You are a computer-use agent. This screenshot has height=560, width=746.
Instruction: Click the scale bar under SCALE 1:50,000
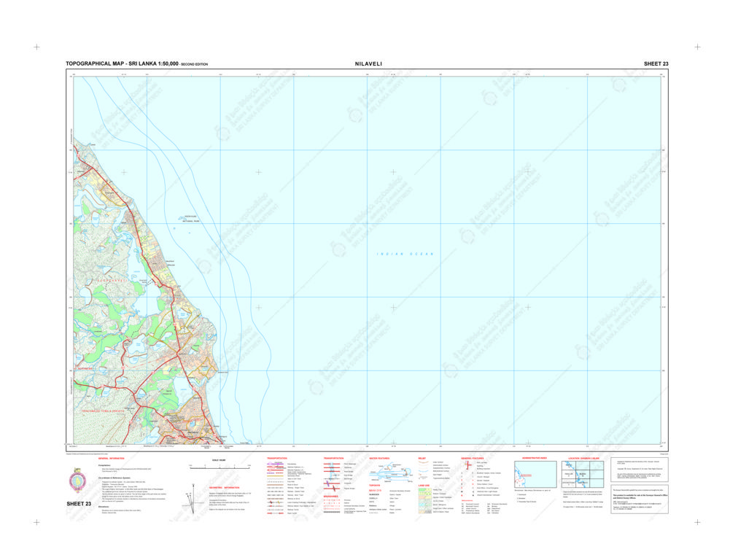(x=219, y=467)
